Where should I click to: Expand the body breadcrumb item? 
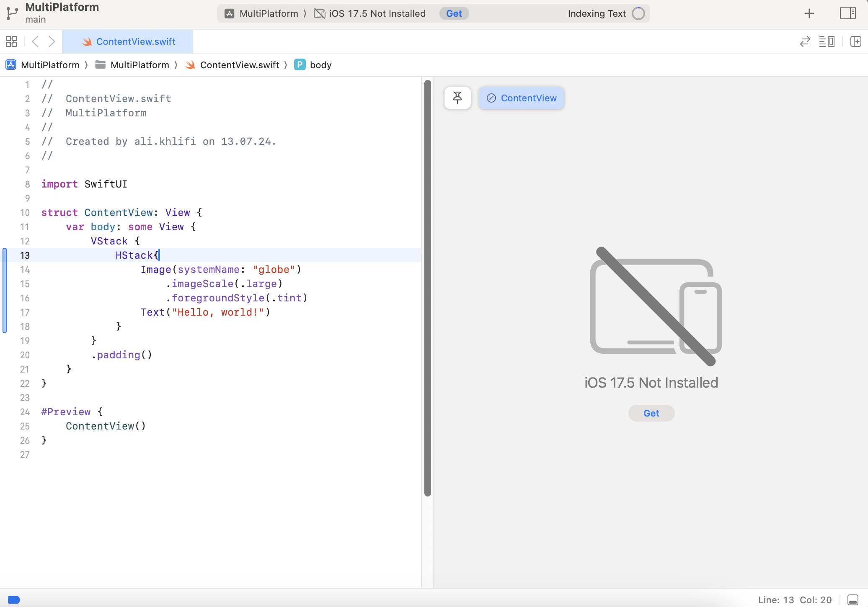point(320,65)
